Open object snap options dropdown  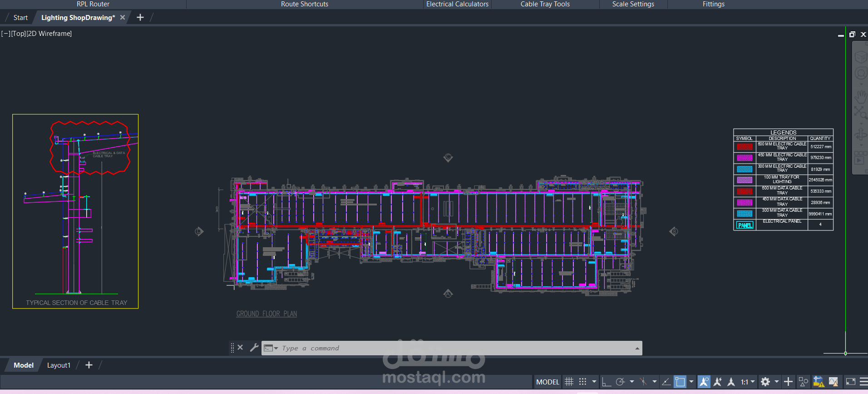point(691,382)
